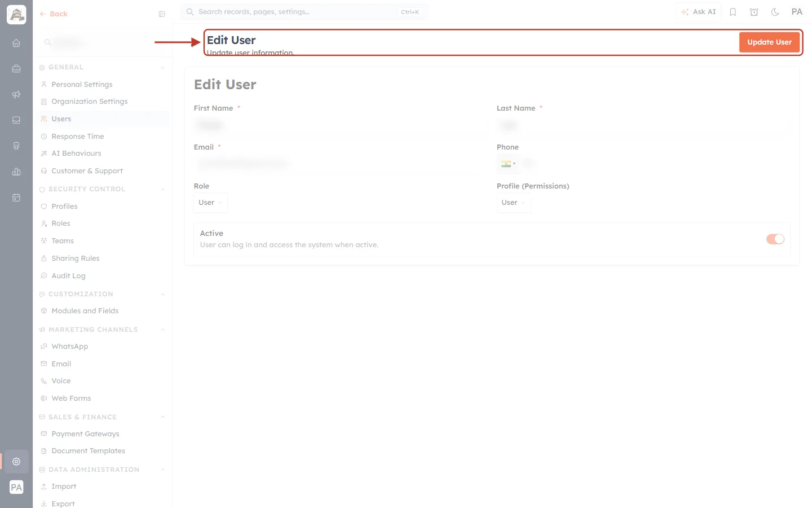This screenshot has width=812, height=508.
Task: Click the Email input field
Action: coord(341,164)
